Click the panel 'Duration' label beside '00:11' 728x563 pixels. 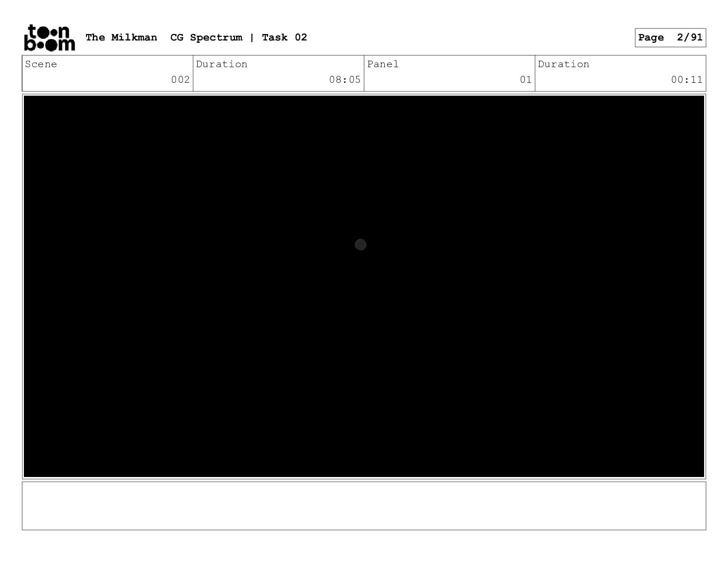(563, 64)
